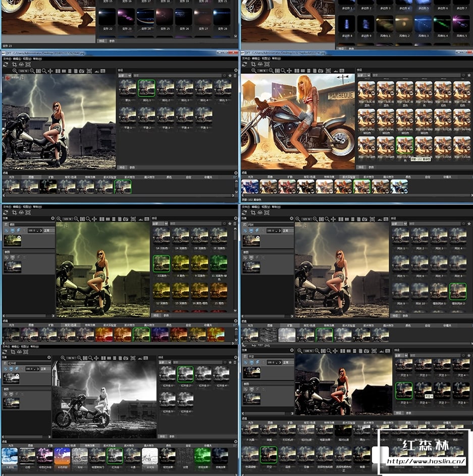Toggle the monitor icon on the 红外线 effect layer
The image size is (473, 476).
point(11,369)
